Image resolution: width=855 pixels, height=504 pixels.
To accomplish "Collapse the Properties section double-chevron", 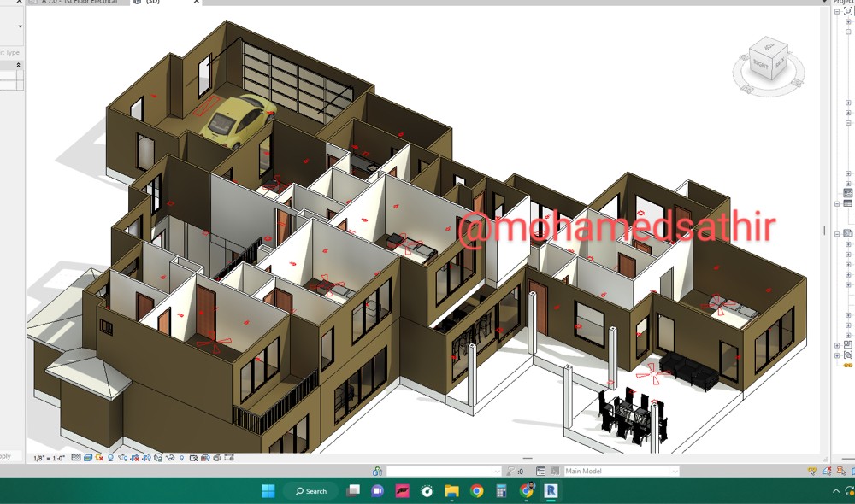I will 18,65.
